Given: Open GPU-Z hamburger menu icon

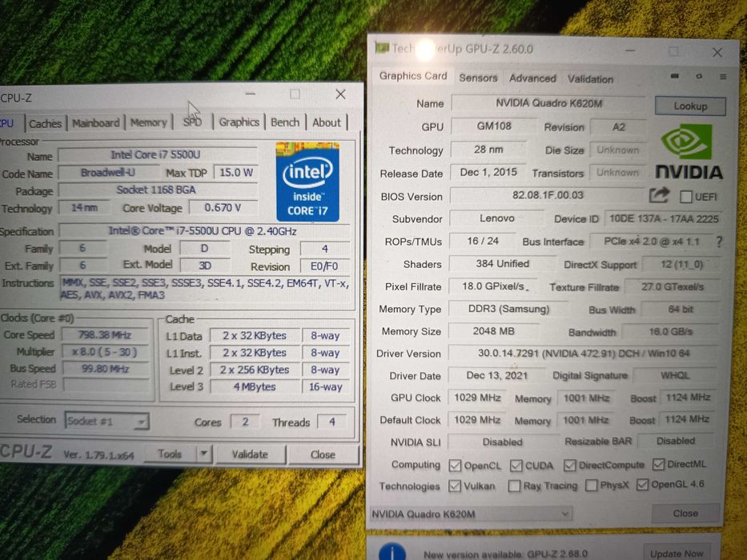Looking at the screenshot, I should (723, 77).
